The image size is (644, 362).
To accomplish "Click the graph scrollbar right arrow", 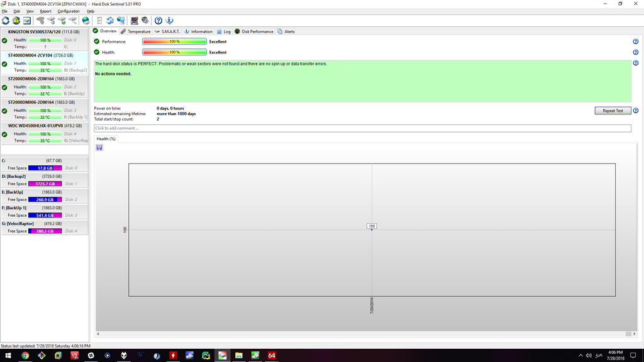I will pyautogui.click(x=634, y=334).
